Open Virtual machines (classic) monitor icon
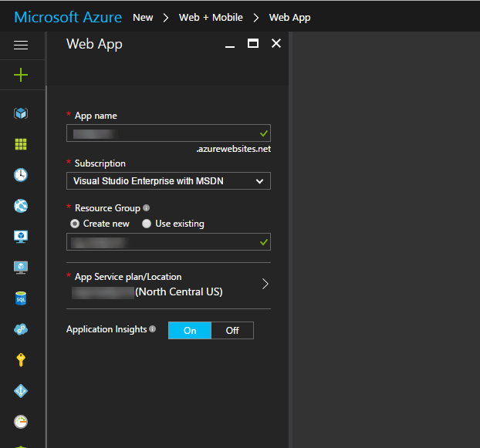Screen dimensions: 480x448 (21, 237)
